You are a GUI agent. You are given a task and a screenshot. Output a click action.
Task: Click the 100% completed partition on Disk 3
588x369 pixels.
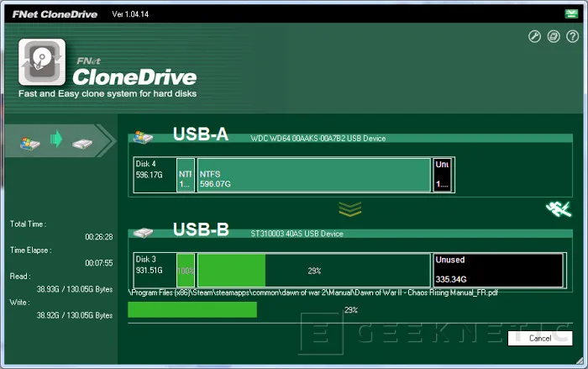point(186,271)
